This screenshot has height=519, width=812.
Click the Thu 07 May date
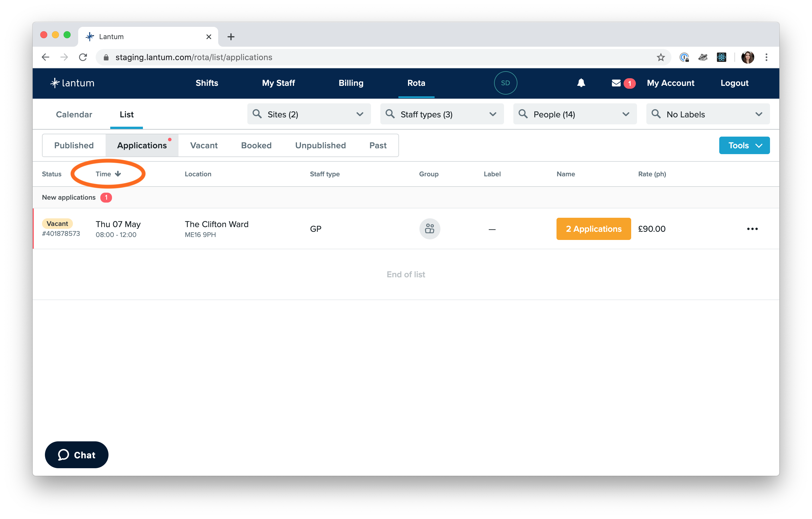pyautogui.click(x=118, y=224)
